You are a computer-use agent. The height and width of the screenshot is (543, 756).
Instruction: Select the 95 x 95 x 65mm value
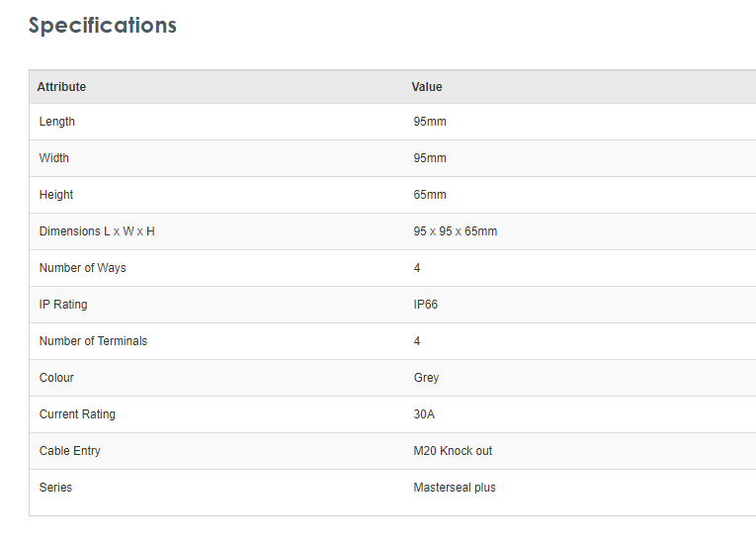point(455,231)
